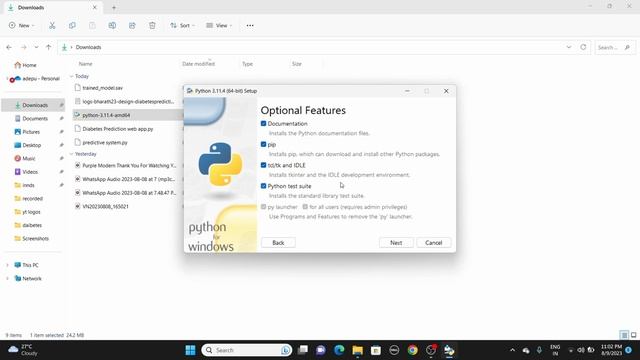Open the Dell app on taskbar
Screen dimensions: 640x360
click(x=394, y=350)
